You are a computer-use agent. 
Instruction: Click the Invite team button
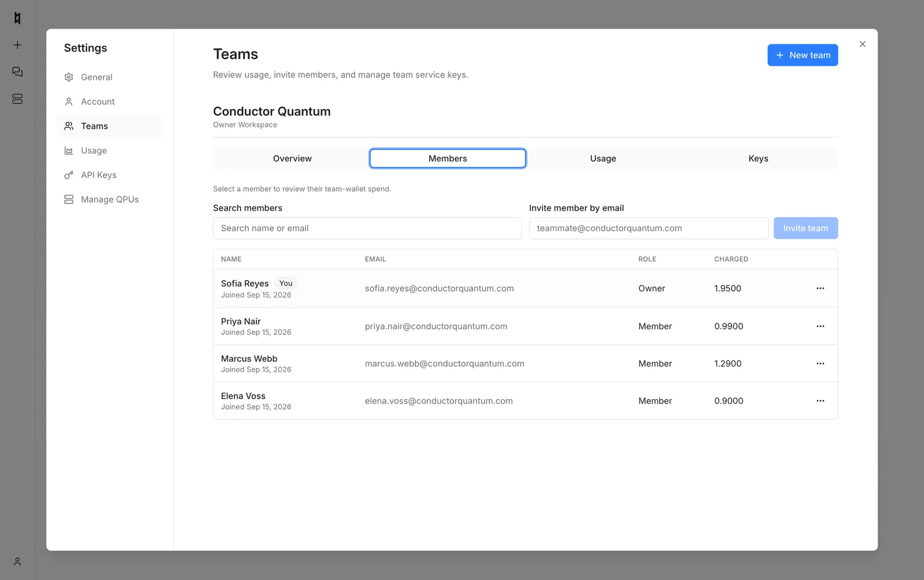pos(806,228)
